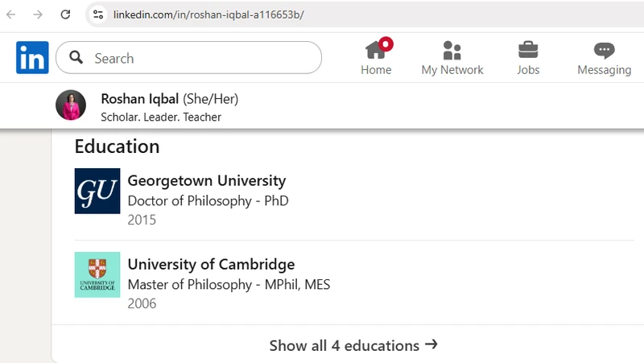
Task: Go forward with browser forward arrow
Action: [x=38, y=14]
